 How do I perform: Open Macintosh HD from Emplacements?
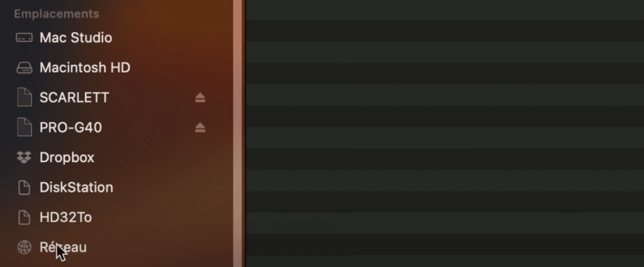(x=85, y=68)
